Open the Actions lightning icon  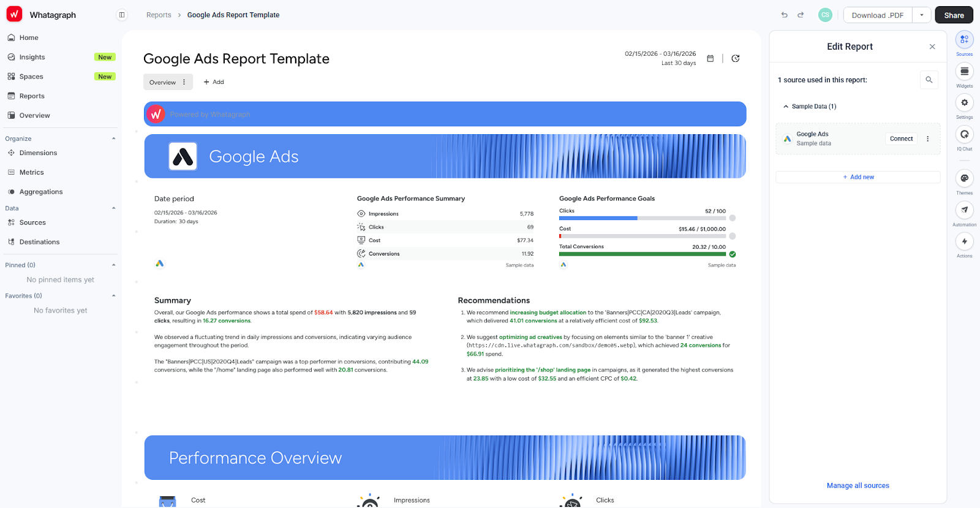(965, 241)
